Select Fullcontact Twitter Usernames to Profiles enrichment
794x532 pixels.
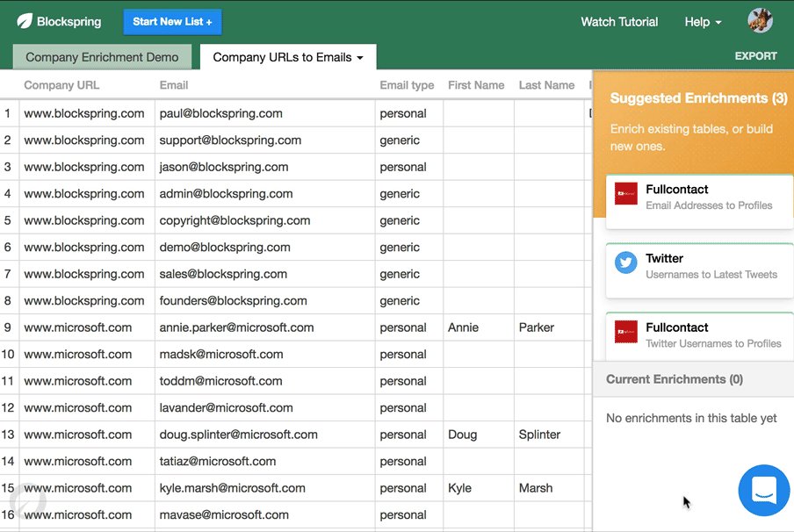(699, 336)
